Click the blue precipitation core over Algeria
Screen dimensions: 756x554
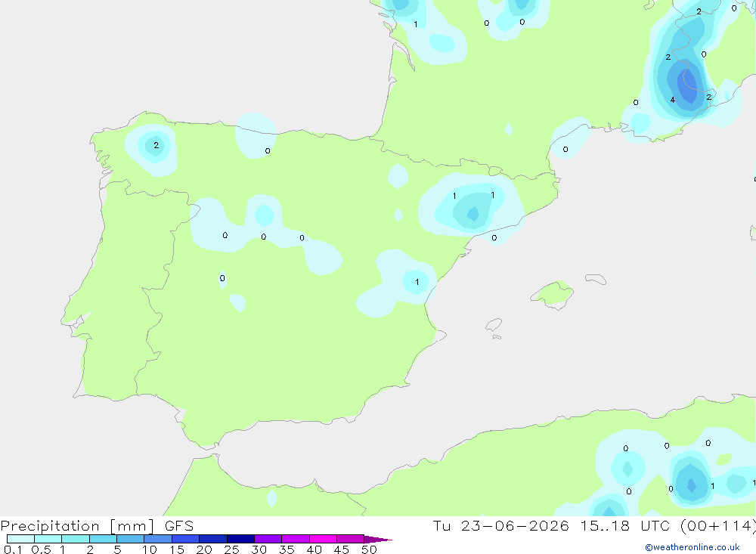coord(692,484)
